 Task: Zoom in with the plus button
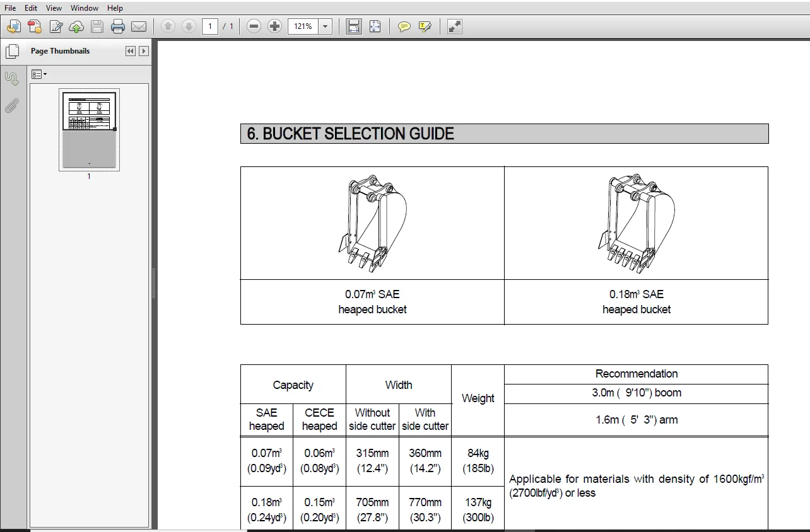click(x=274, y=26)
